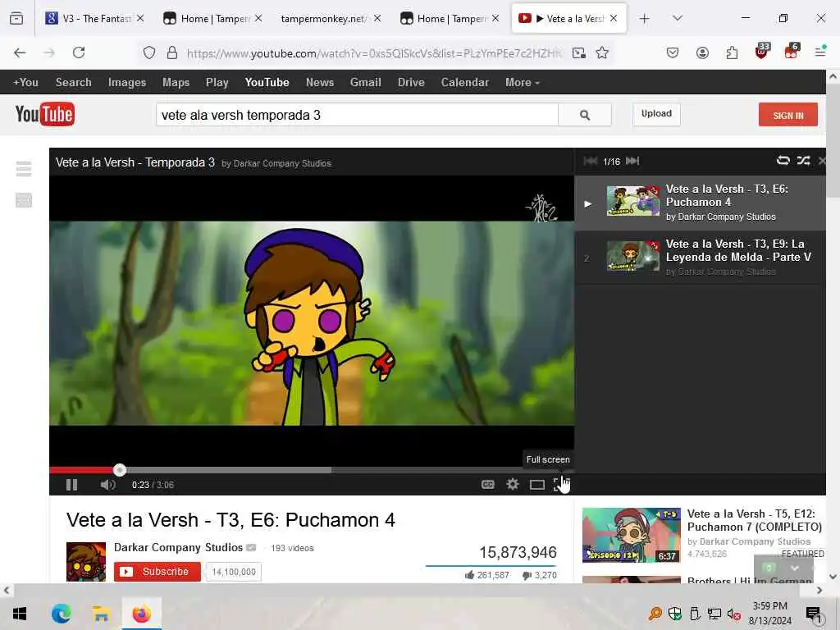
Task: Skip to next playlist video
Action: [x=632, y=161]
